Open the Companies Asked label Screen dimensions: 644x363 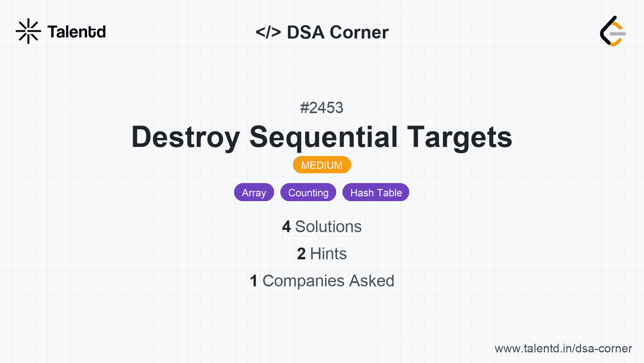point(328,281)
